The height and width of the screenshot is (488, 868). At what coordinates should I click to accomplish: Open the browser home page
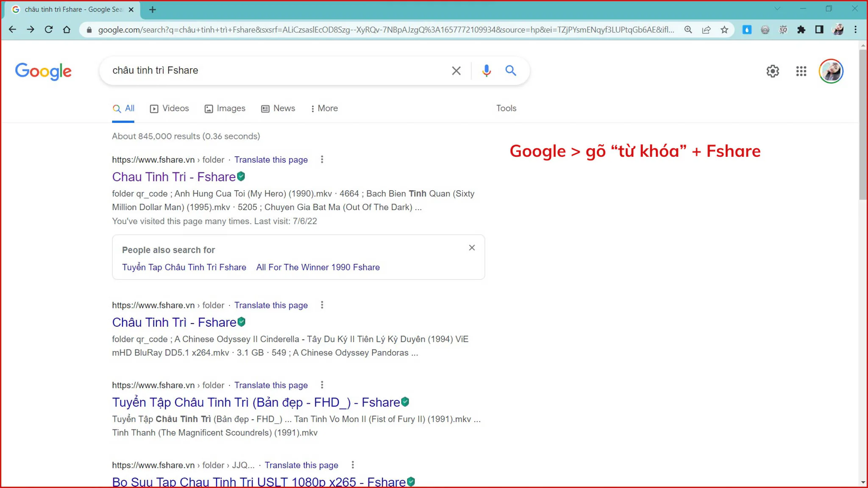(x=67, y=30)
